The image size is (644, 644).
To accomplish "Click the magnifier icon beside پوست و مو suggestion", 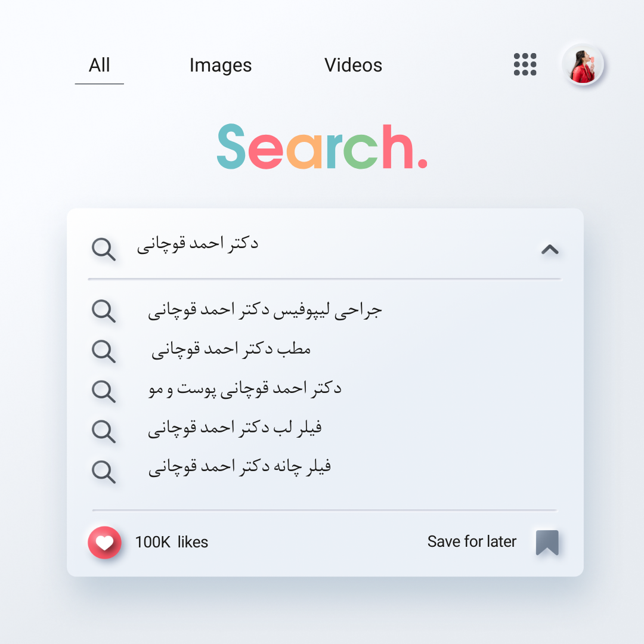I will point(103,391).
